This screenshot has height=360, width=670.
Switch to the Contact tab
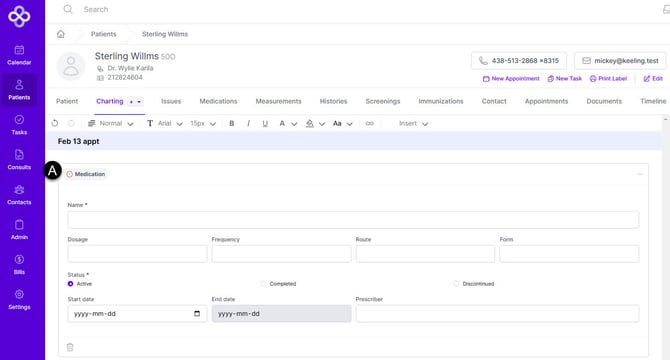pyautogui.click(x=494, y=101)
